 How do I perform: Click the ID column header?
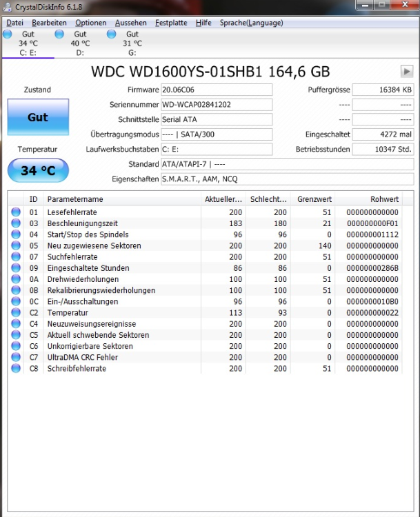click(x=34, y=199)
